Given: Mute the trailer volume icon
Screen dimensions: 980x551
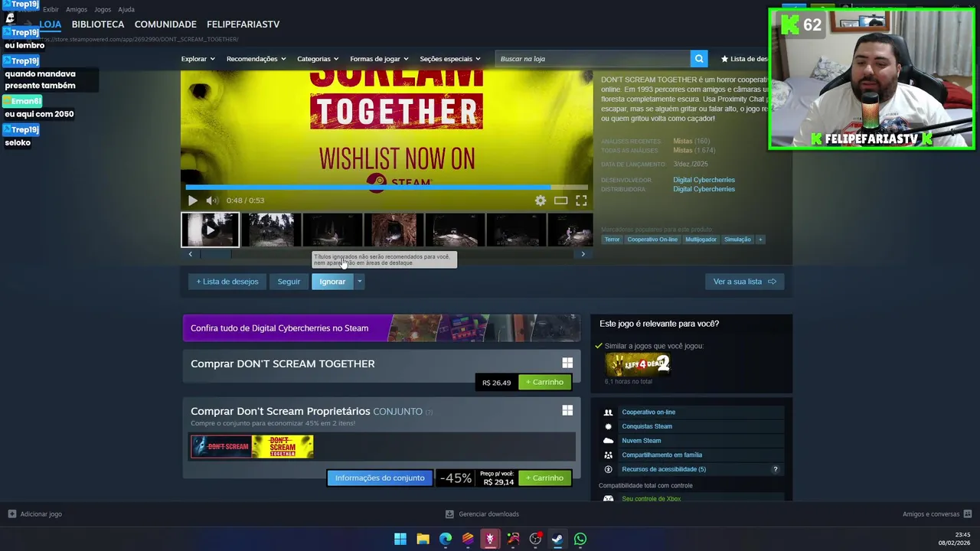Looking at the screenshot, I should pos(212,201).
